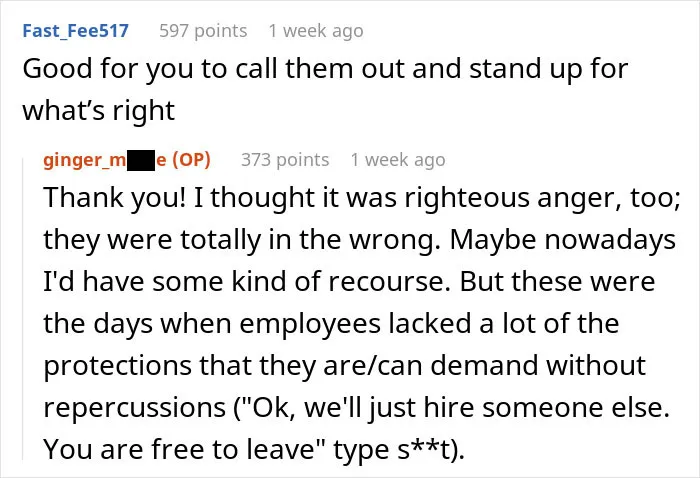
Task: Click the 373 points score
Action: pyautogui.click(x=285, y=160)
